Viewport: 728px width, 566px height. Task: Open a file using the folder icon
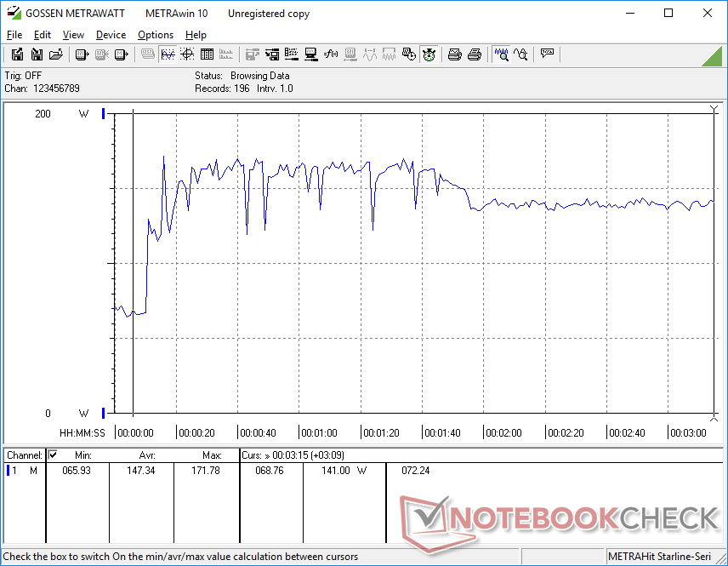56,54
